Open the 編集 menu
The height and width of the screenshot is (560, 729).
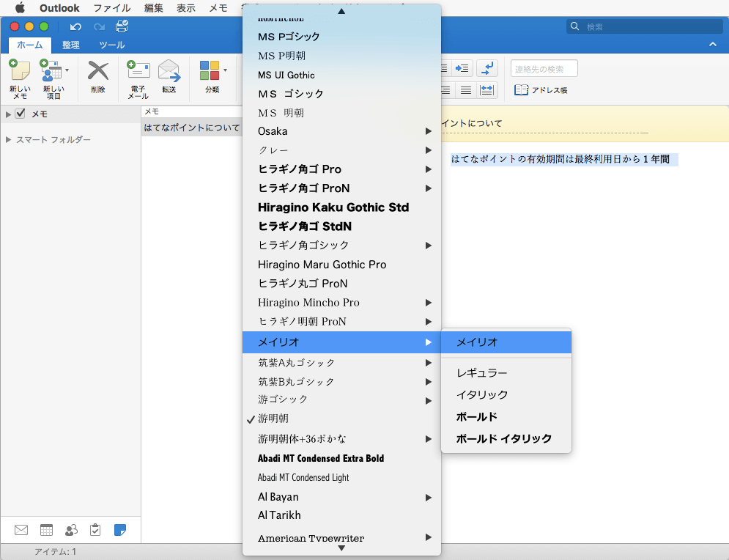pos(153,8)
